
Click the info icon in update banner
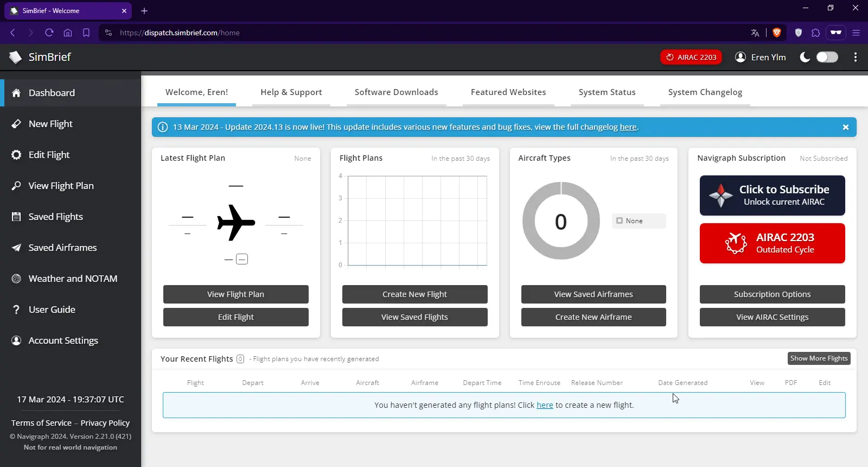[162, 127]
